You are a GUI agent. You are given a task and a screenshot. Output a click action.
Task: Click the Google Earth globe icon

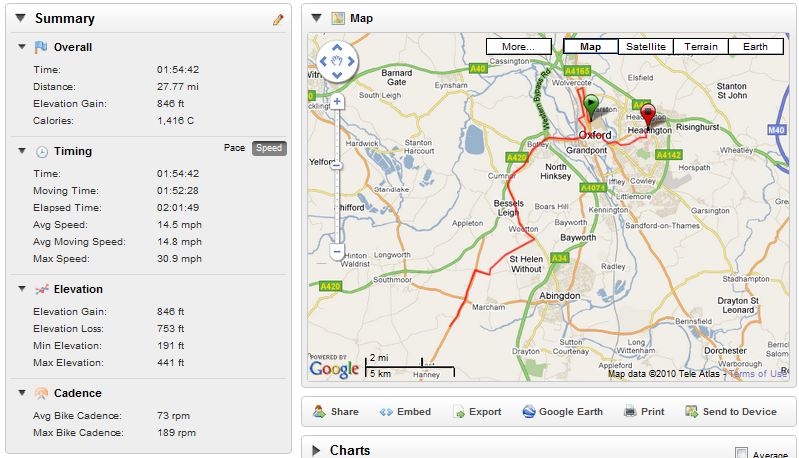529,412
